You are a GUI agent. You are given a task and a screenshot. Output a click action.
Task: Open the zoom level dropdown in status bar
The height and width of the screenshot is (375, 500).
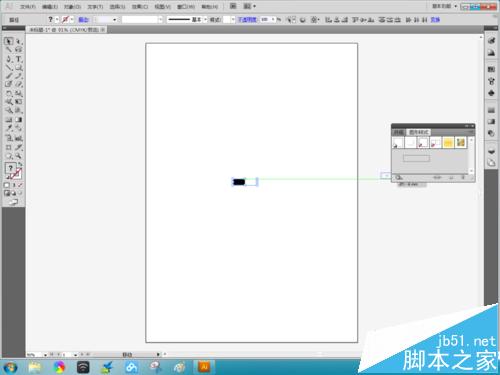point(45,355)
